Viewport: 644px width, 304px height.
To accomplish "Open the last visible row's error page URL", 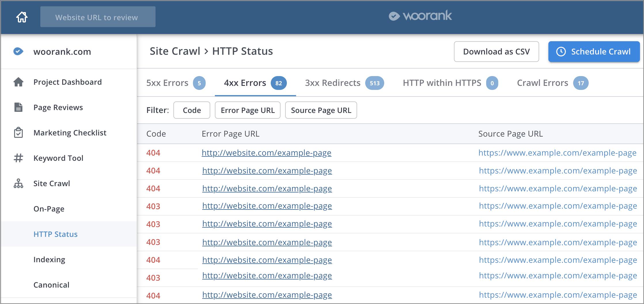I will 267,295.
